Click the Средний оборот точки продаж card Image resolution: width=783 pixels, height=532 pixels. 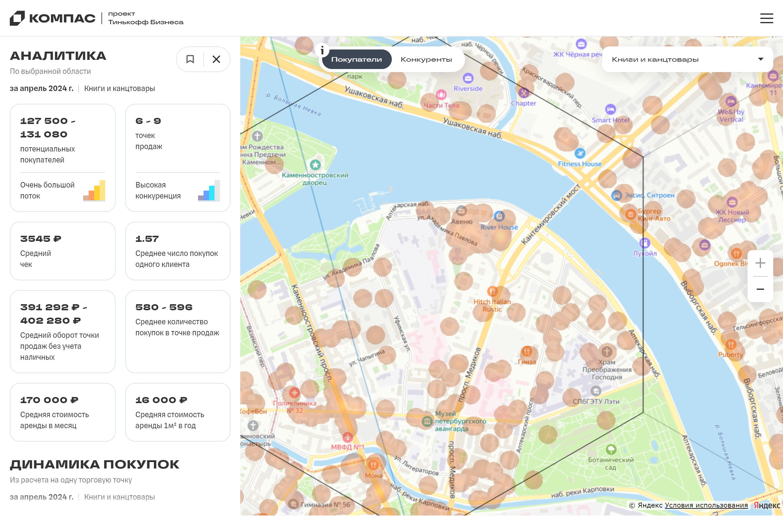[x=63, y=332]
